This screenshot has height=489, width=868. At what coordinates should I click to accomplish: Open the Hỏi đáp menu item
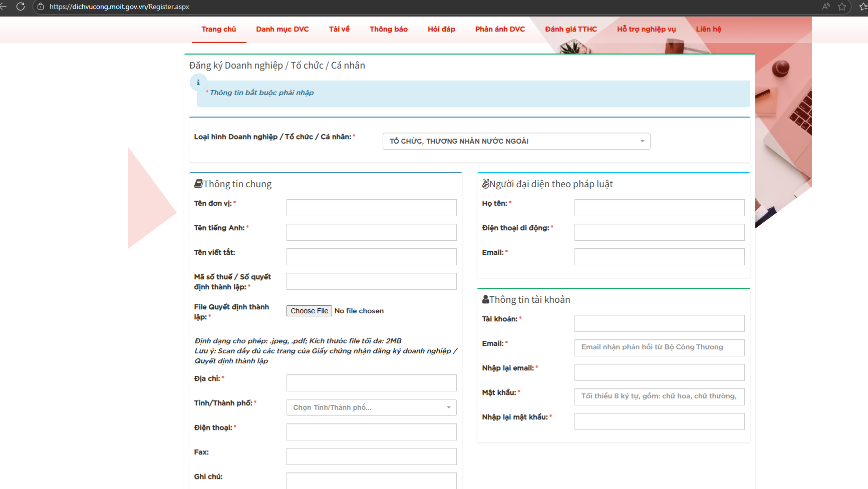441,29
